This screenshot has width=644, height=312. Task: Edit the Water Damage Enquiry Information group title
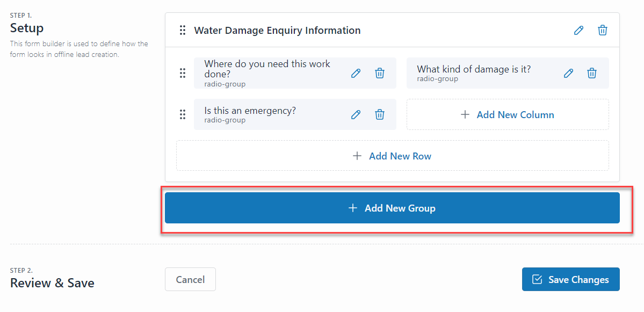pyautogui.click(x=578, y=30)
